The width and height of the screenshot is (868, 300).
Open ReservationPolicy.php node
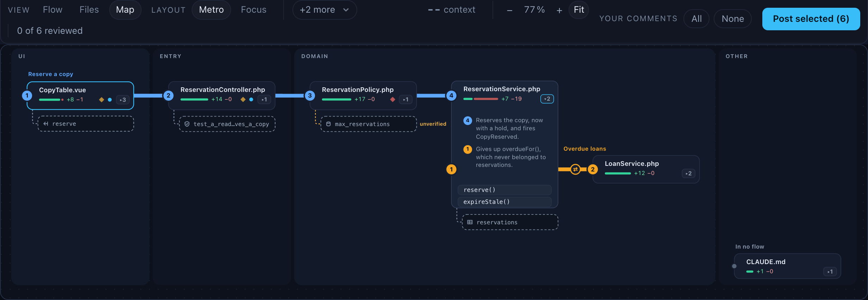[363, 95]
